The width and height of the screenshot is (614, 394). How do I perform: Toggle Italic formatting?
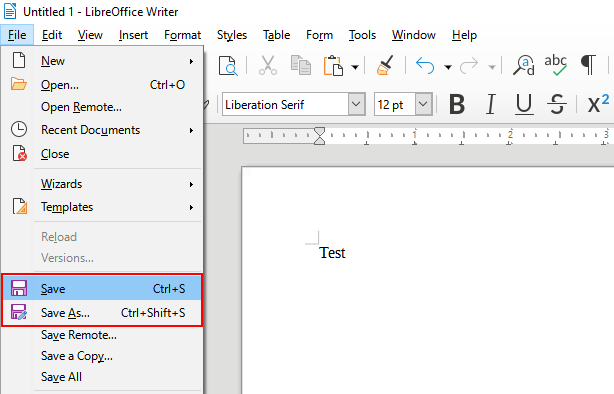[x=491, y=105]
